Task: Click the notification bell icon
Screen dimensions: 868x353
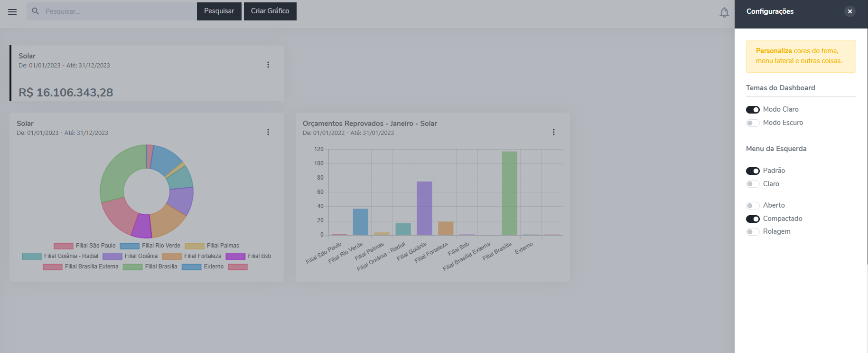Action: pyautogui.click(x=724, y=12)
